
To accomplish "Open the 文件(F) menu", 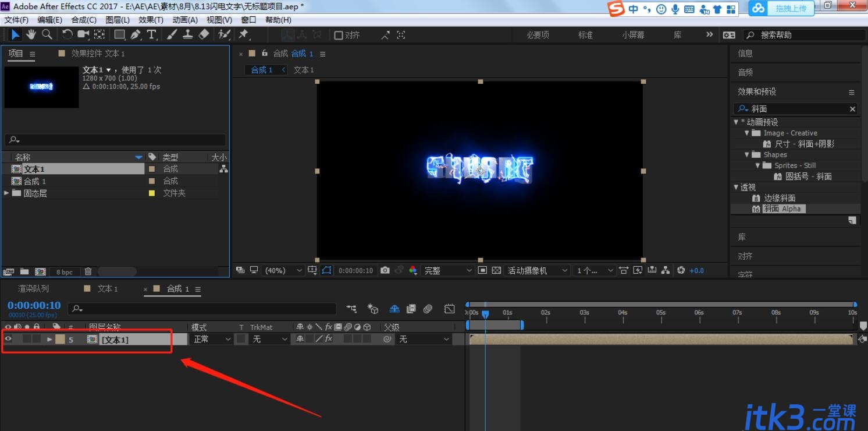I will [x=16, y=20].
